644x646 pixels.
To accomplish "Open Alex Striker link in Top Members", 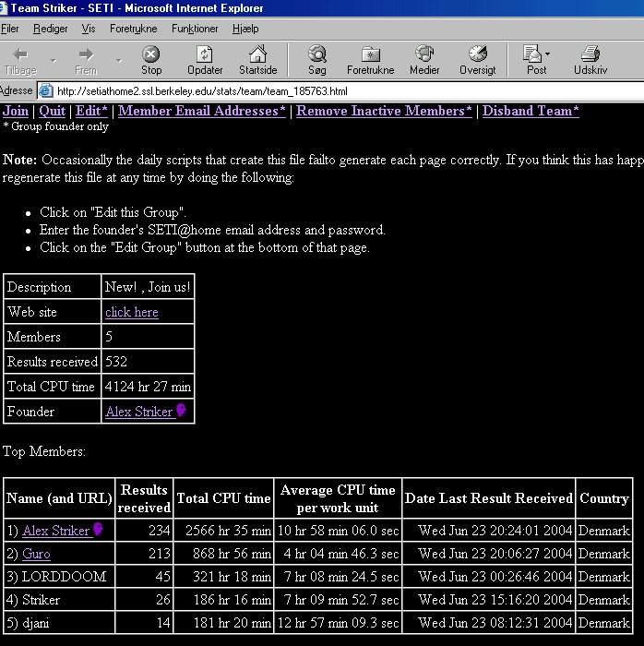I will click(56, 531).
